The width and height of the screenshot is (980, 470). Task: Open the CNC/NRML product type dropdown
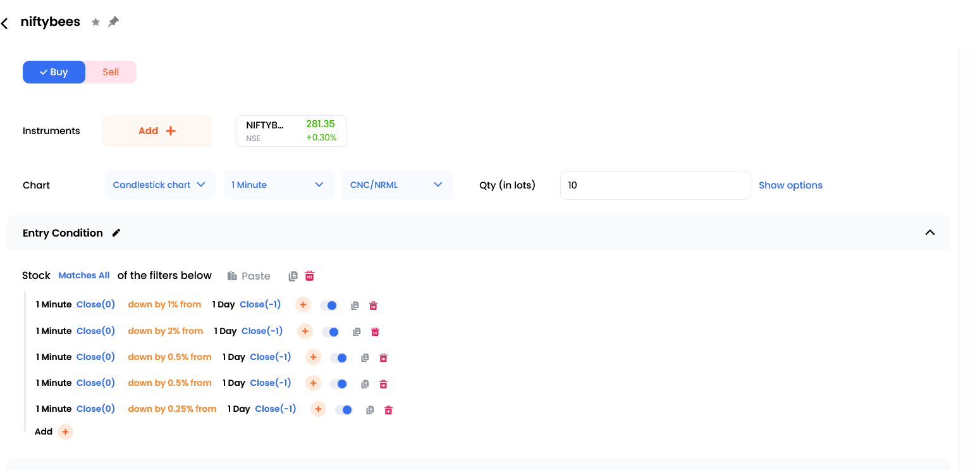click(x=397, y=185)
